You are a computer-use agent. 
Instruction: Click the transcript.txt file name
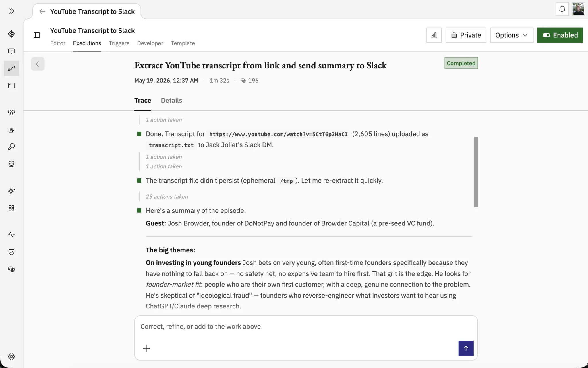[171, 145]
